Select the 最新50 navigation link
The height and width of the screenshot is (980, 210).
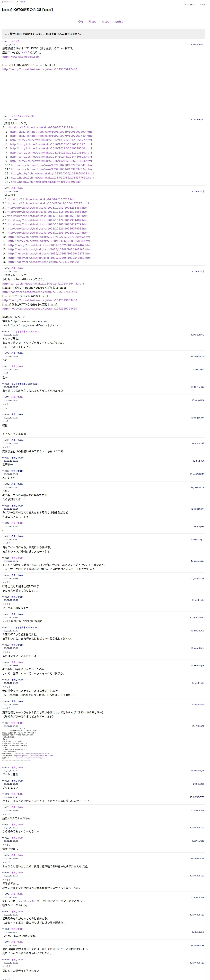tap(119, 22)
